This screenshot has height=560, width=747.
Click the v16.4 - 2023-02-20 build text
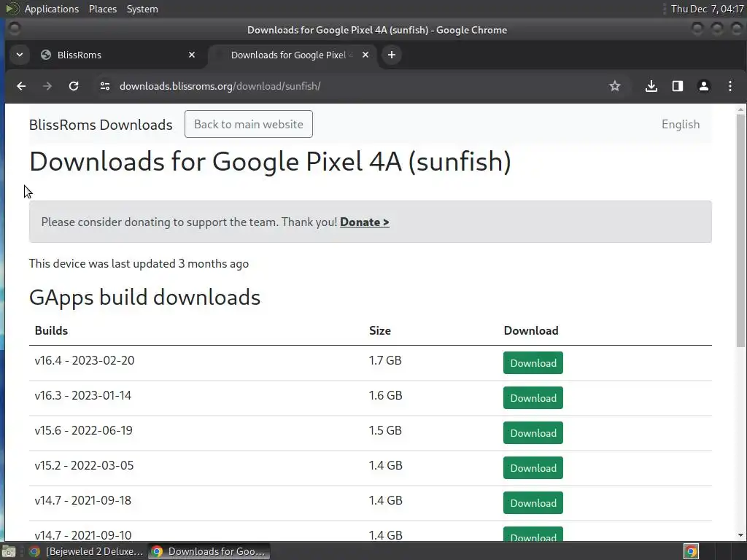85,360
